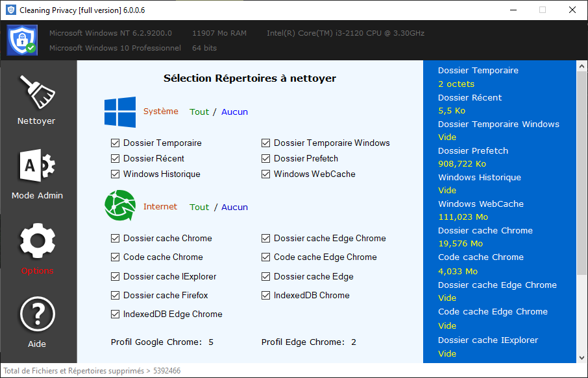Screen dimensions: 588x378
Task: Click 'Windows WebCache' in blue results panel
Action: click(481, 204)
